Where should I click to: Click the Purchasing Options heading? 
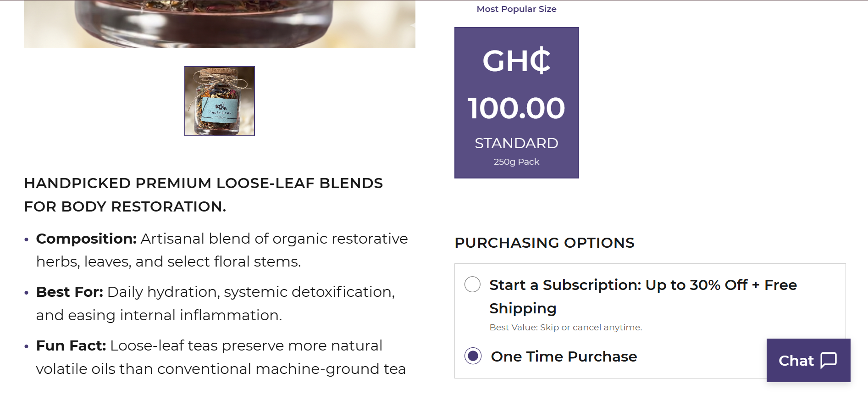tap(544, 243)
